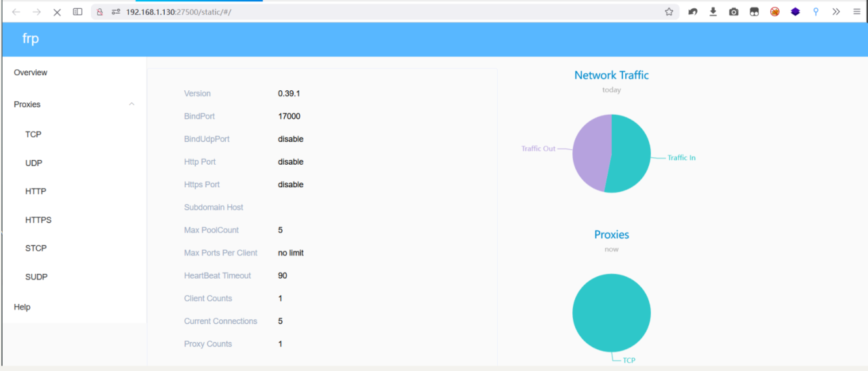Open the UDP proxies list
868x371 pixels.
click(x=34, y=163)
